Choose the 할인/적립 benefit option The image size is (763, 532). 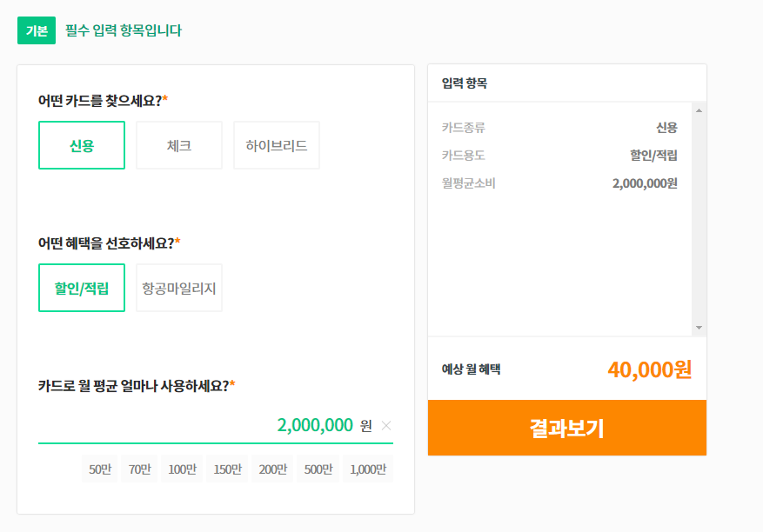coord(81,287)
